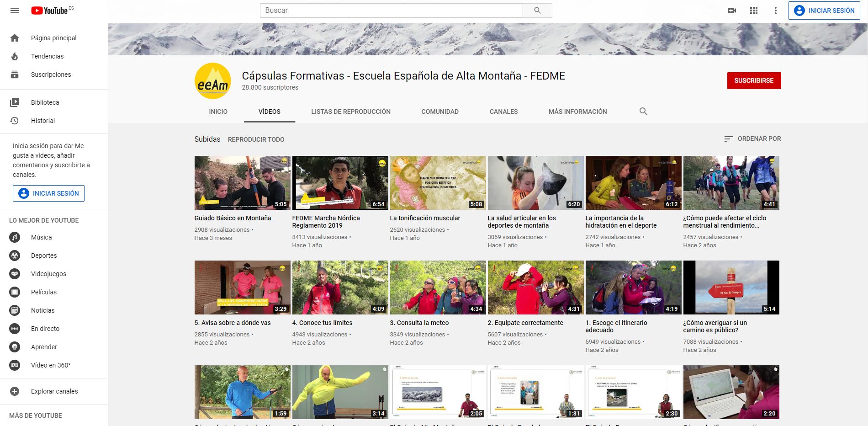Image resolution: width=868 pixels, height=426 pixels.
Task: Open the Más información tab
Action: click(x=577, y=112)
